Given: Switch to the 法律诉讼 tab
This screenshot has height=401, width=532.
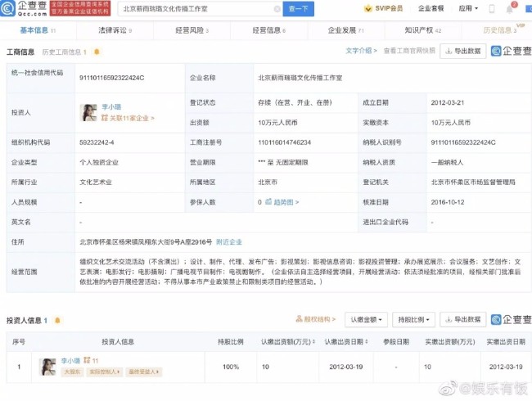Looking at the screenshot, I should (115, 30).
